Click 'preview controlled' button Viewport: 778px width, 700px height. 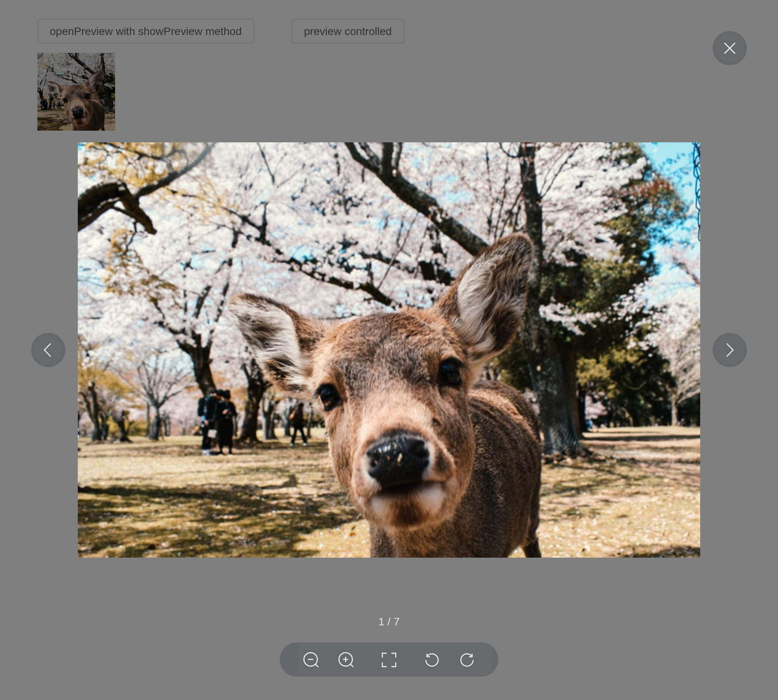coord(348,31)
